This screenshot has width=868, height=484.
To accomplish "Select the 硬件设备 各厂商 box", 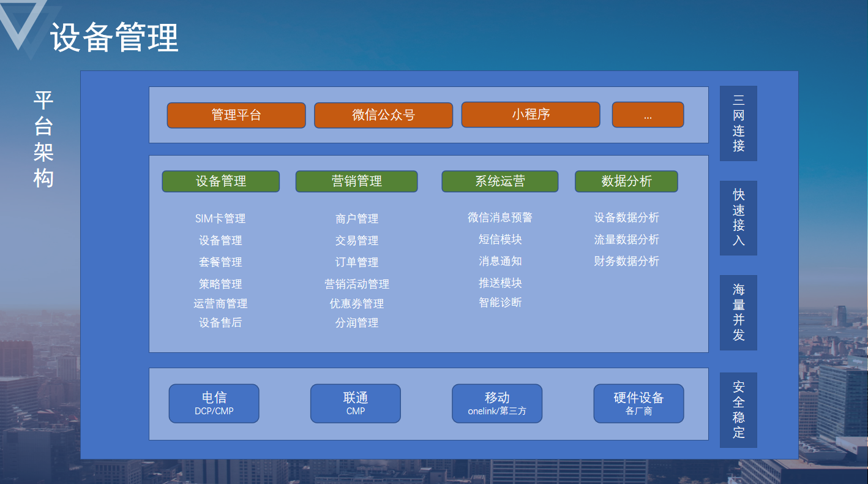I will pyautogui.click(x=638, y=403).
